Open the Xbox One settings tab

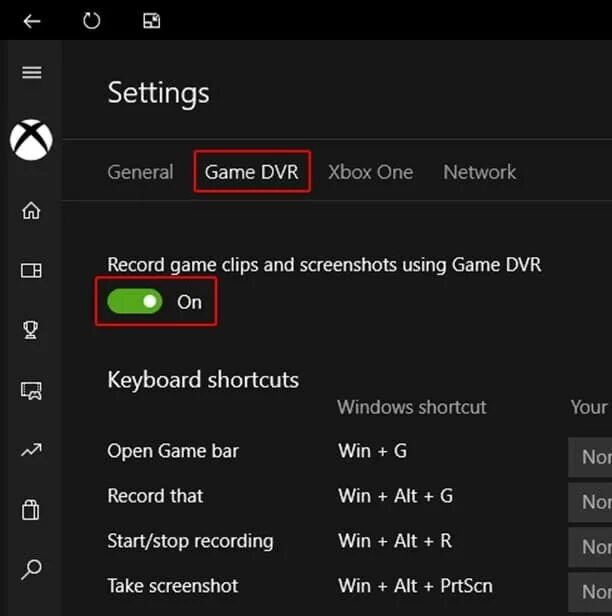[370, 172]
